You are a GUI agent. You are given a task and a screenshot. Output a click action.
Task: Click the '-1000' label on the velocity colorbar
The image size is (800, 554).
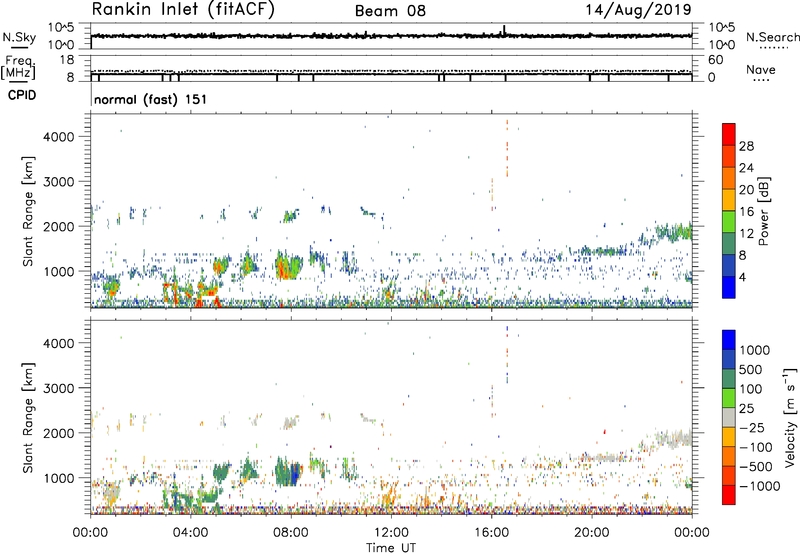(759, 486)
